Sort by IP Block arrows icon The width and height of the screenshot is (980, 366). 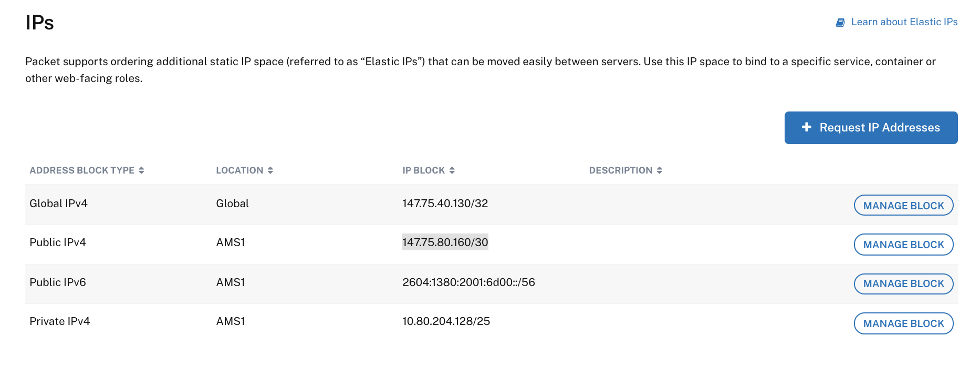(x=452, y=170)
